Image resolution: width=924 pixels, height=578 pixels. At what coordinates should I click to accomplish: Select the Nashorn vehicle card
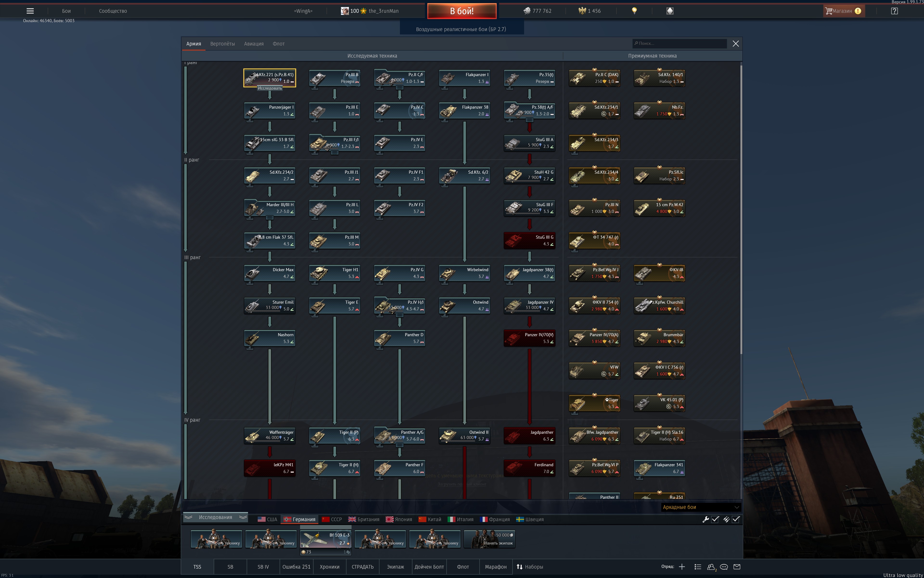(x=269, y=338)
